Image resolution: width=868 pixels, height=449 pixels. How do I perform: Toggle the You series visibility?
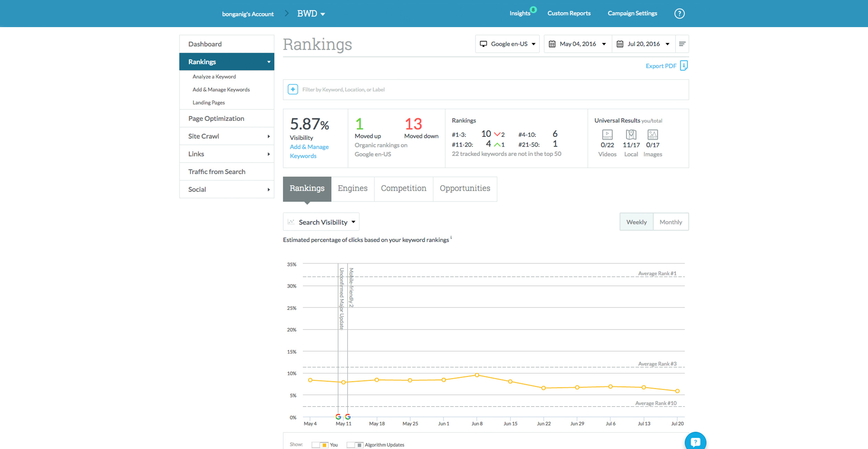click(x=320, y=445)
